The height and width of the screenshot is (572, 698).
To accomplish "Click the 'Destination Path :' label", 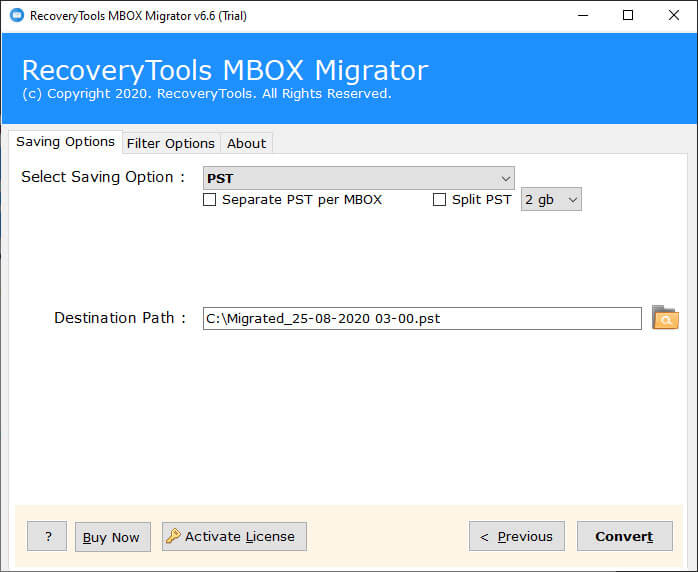I will click(x=120, y=318).
